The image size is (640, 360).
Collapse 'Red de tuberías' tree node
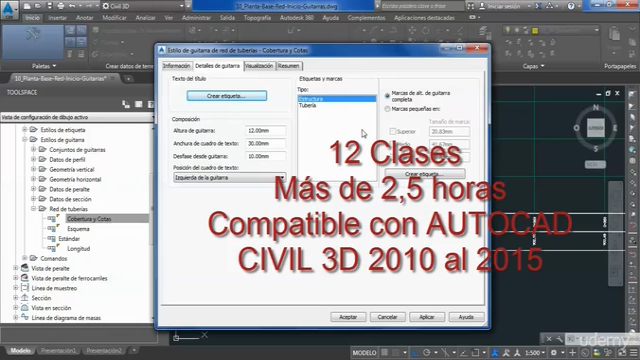pyautogui.click(x=33, y=209)
